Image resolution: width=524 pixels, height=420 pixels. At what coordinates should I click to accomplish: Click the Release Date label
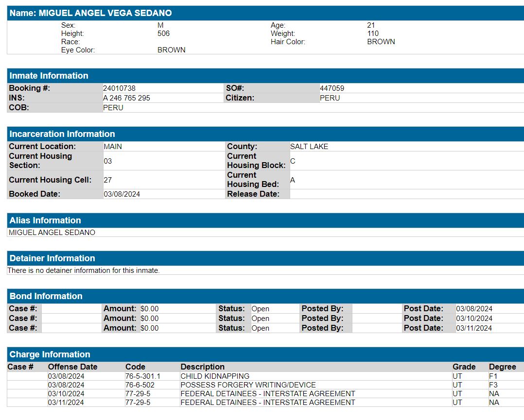(x=253, y=194)
